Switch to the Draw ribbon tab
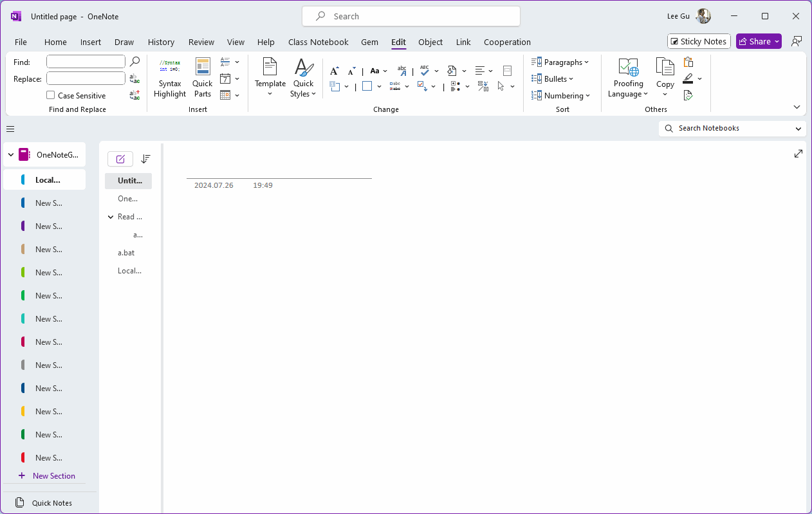 (x=124, y=42)
